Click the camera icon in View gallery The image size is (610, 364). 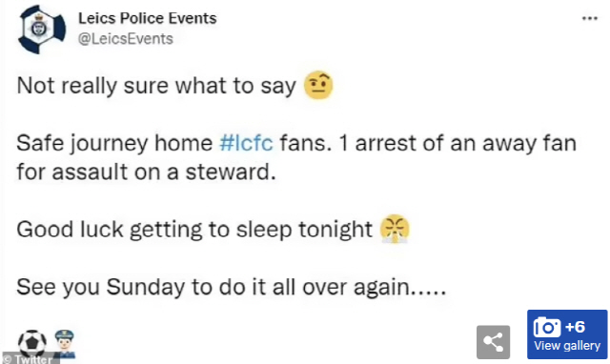[x=547, y=328]
